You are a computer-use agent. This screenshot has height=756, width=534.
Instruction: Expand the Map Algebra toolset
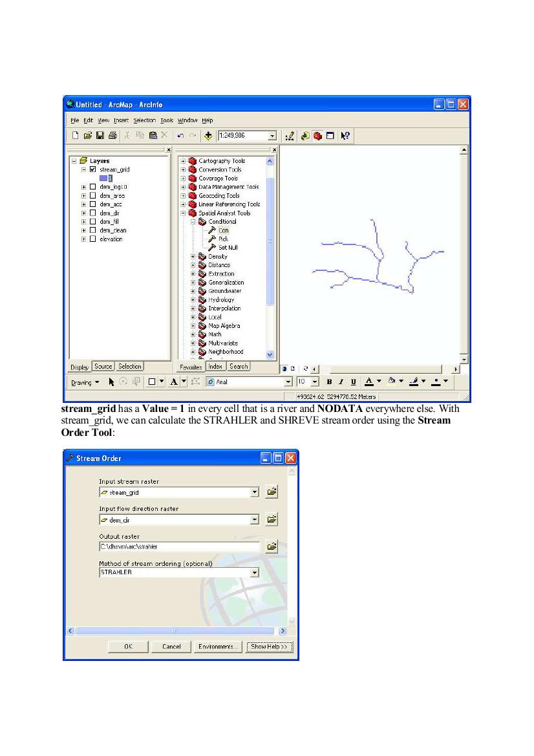click(193, 326)
